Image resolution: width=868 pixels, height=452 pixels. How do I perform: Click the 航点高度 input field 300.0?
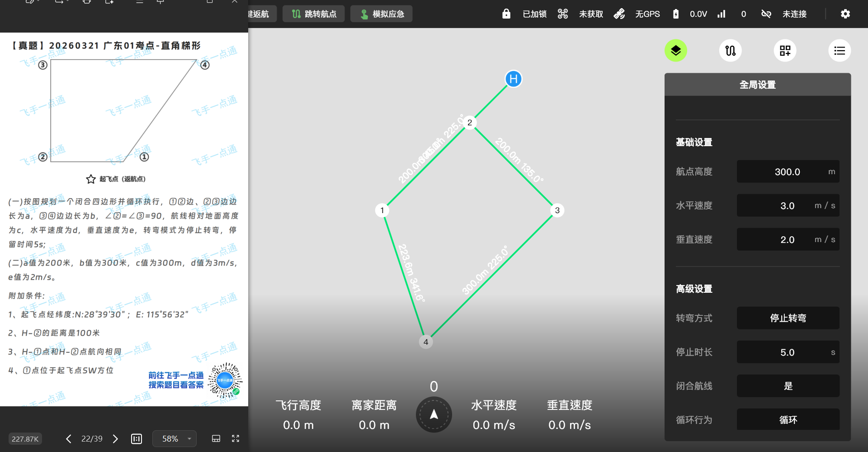(x=788, y=171)
